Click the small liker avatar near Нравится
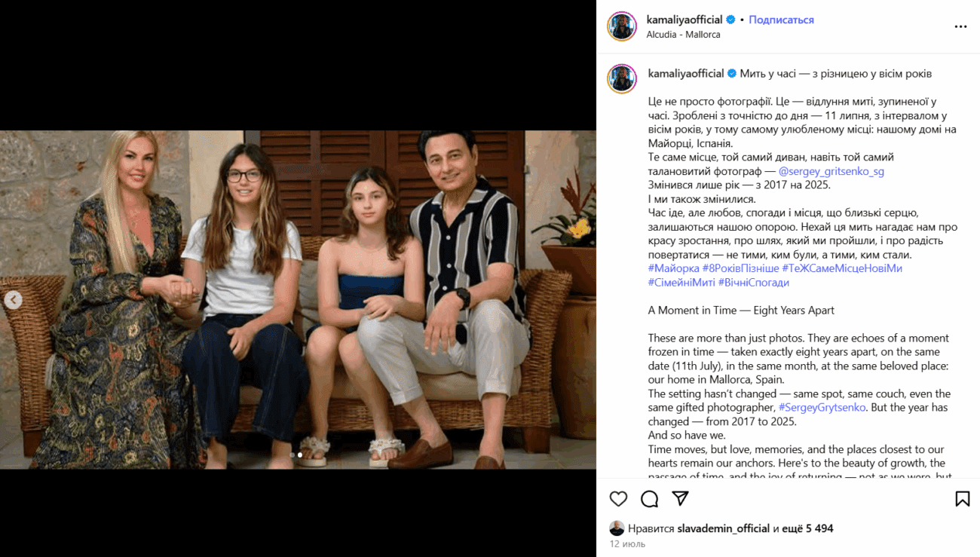 tap(617, 528)
